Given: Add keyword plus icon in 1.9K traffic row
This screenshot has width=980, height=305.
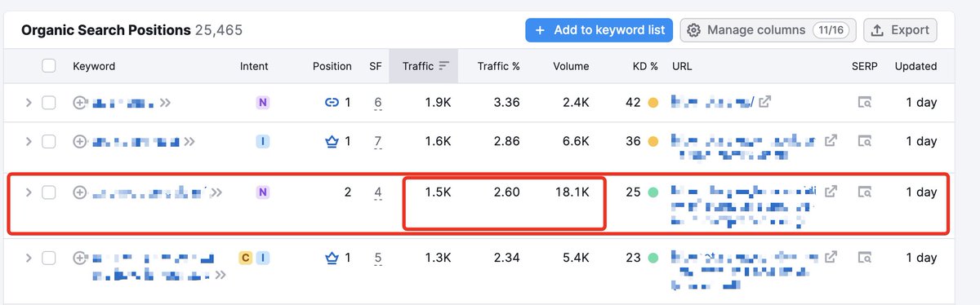Looking at the screenshot, I should 80,103.
